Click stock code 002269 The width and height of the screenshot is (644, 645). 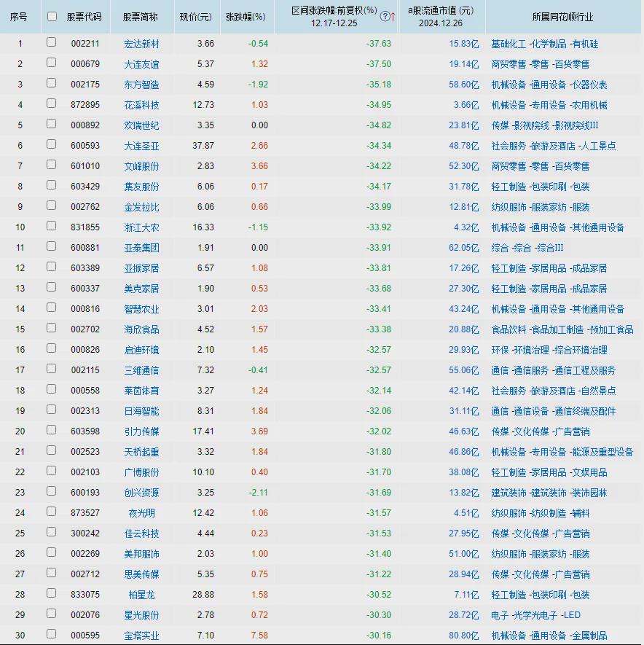tap(85, 554)
